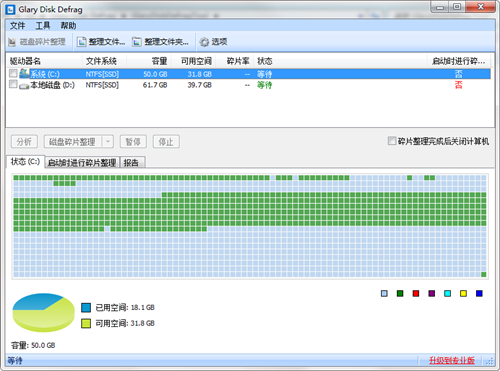
Task: Click the light blue legend swatch
Action: coord(384,293)
